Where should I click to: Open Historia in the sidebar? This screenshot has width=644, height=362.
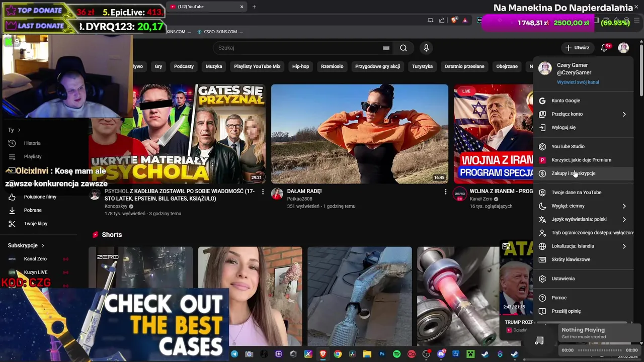[x=32, y=143]
